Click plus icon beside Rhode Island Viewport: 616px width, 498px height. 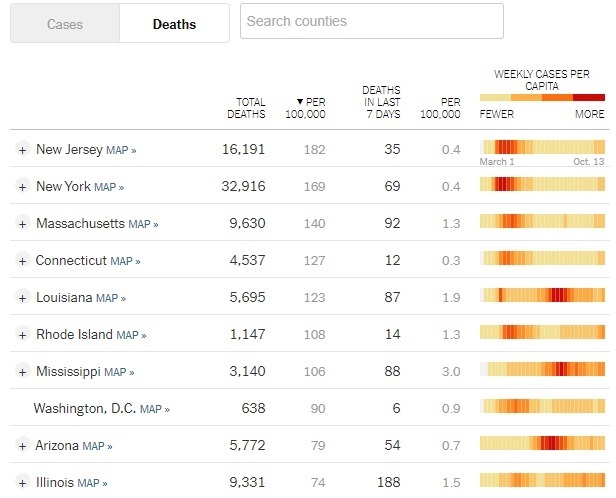22,335
